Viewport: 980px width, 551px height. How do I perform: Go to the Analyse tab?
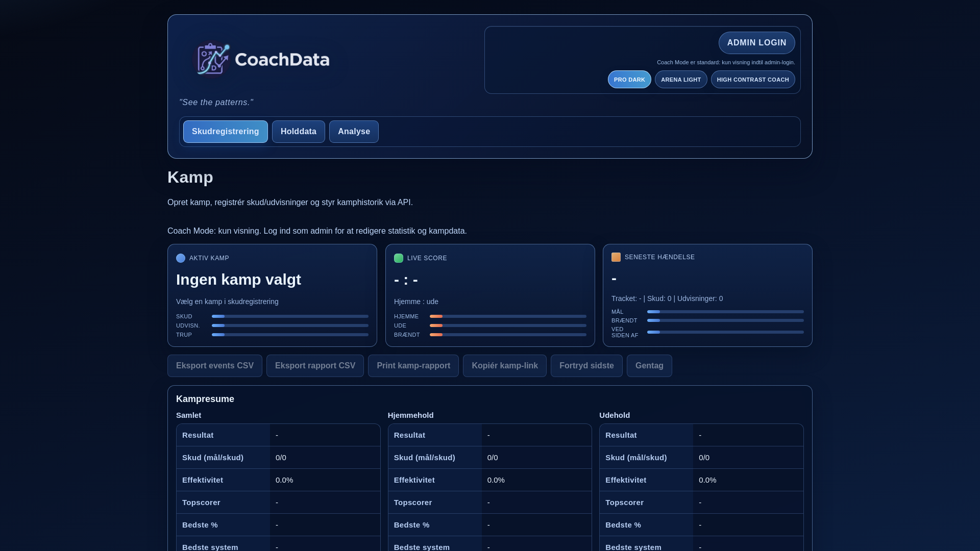point(354,132)
